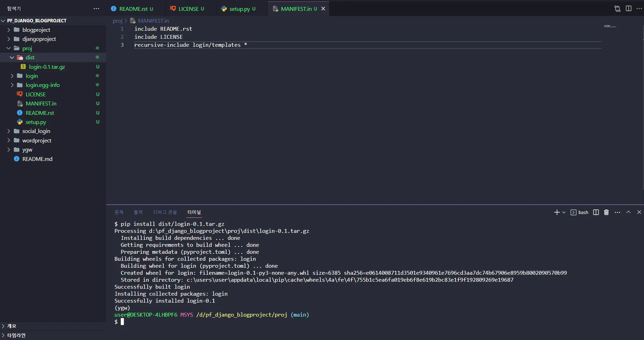
Task: Open login-0.1.tar.gz in the file tree
Action: [47, 67]
